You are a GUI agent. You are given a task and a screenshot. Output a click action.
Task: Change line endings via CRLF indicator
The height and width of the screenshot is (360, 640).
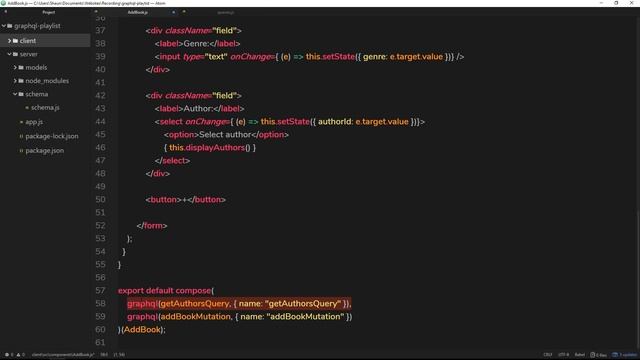548,355
